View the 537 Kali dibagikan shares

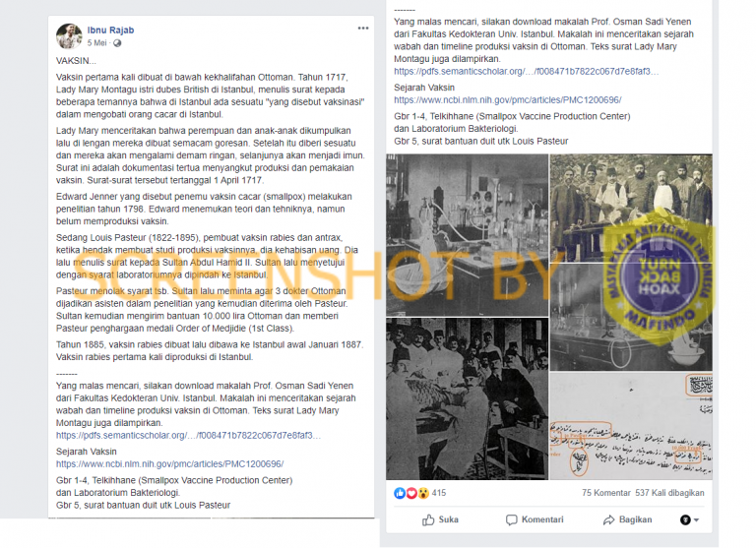pos(669,493)
